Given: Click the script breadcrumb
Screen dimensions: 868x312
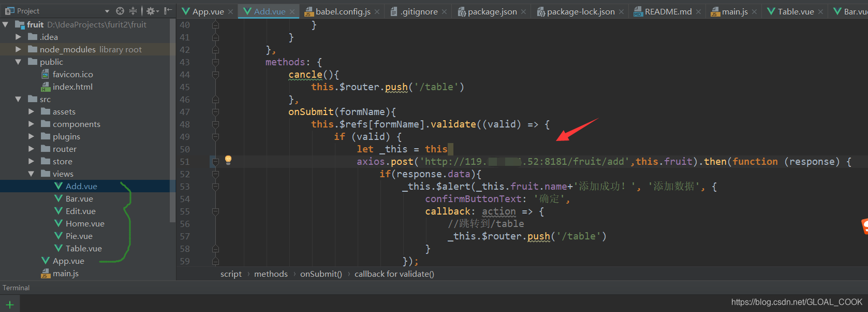Looking at the screenshot, I should pyautogui.click(x=231, y=274).
